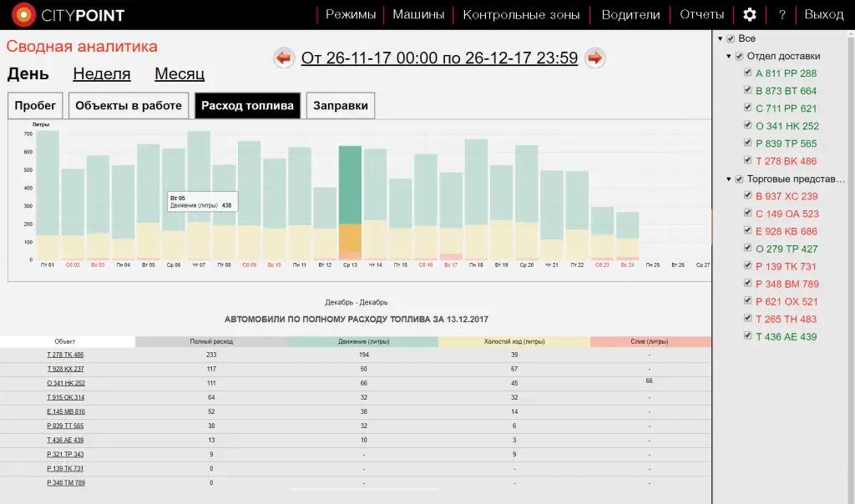
Task: Open settings gear icon in top bar
Action: pos(749,15)
